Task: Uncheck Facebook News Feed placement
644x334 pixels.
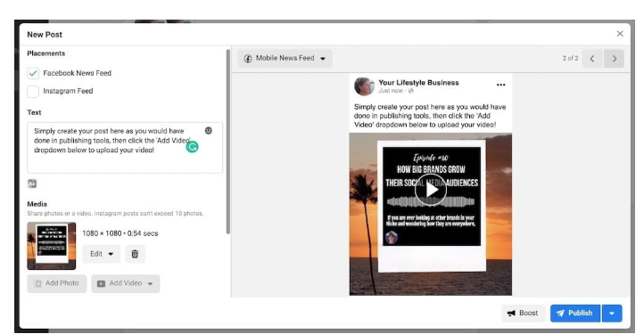Action: (33, 73)
